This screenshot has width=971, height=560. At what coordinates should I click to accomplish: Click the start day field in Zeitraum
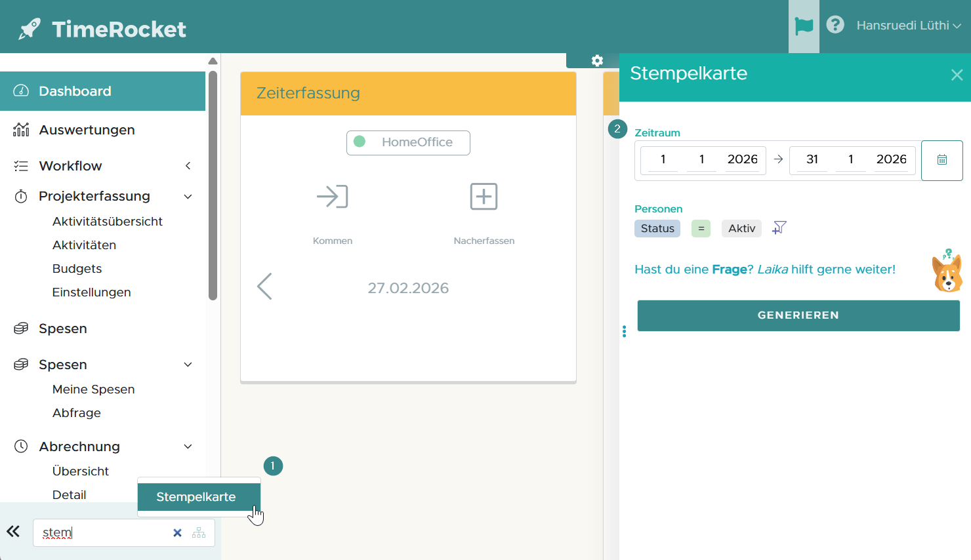(x=663, y=159)
